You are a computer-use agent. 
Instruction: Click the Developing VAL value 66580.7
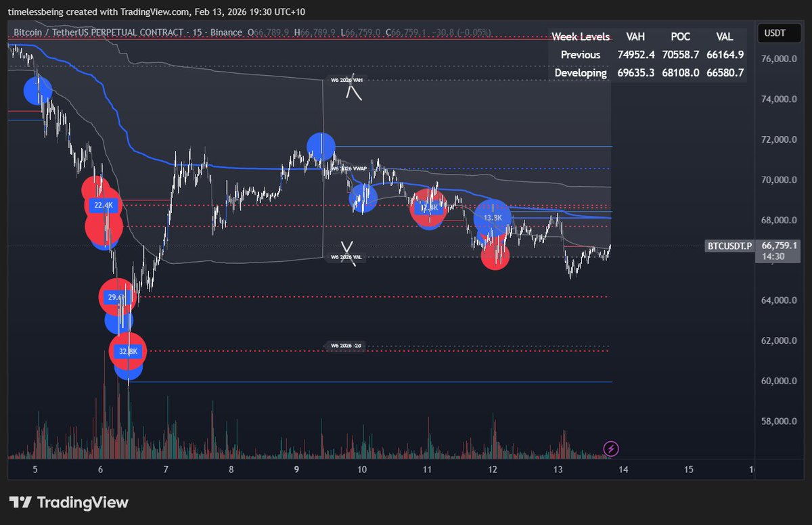[x=724, y=73]
